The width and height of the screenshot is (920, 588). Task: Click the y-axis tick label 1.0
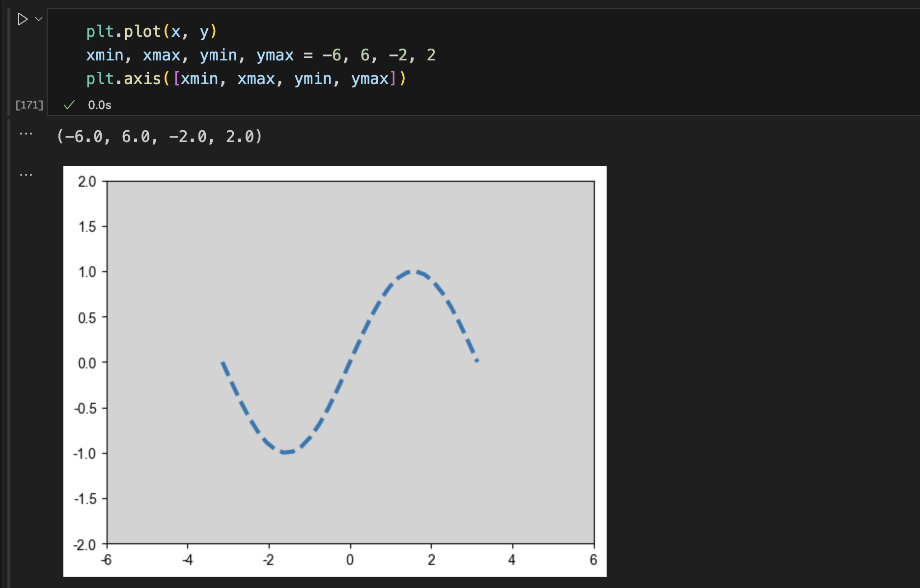87,272
